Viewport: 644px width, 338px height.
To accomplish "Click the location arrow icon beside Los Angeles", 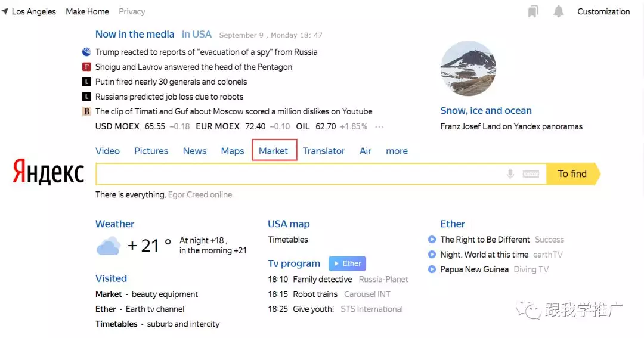I will pos(5,11).
